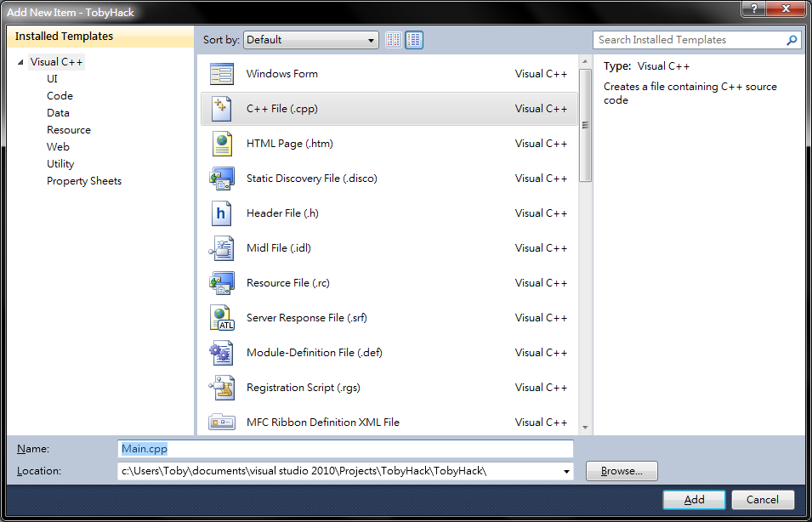Click the template list scrollbar thumb
Viewport: 812px width, 522px height.
[x=586, y=125]
